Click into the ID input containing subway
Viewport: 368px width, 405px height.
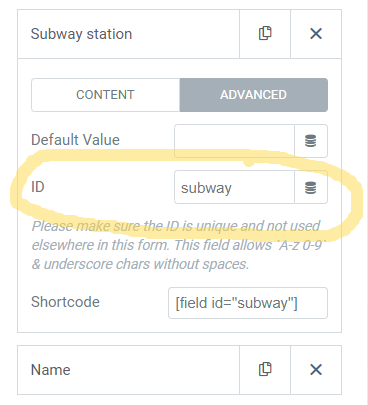pos(234,187)
